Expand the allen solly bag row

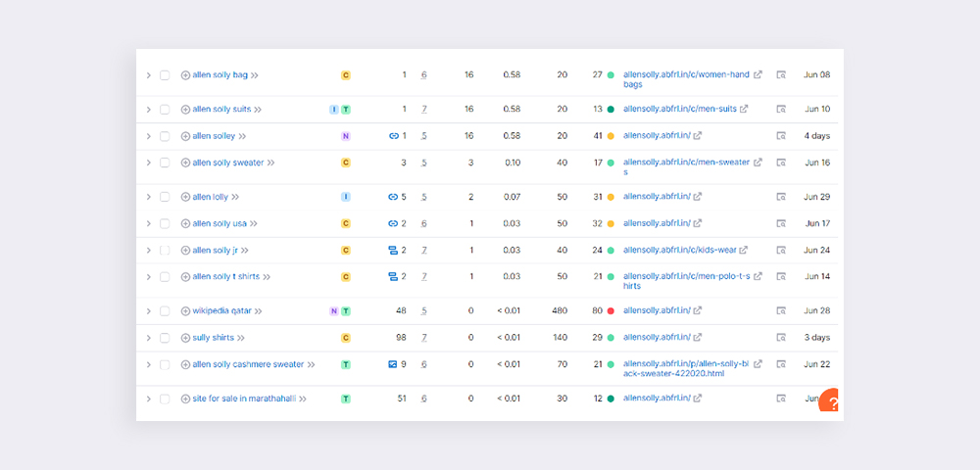[x=149, y=74]
